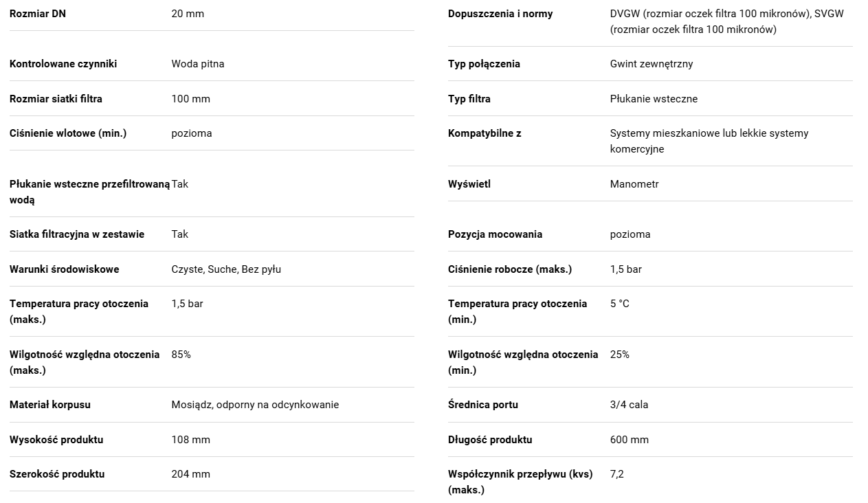
Task: Click the 'Kontrolowane czynniki' label
Action: point(63,64)
